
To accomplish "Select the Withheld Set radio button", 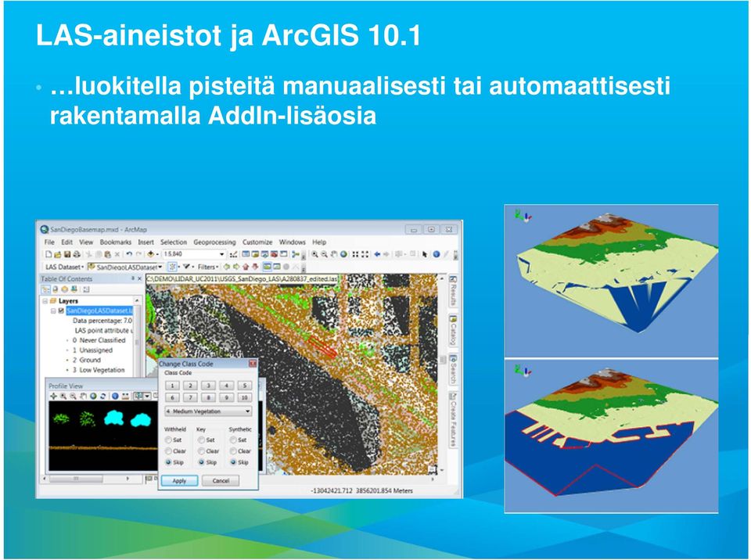I will (x=169, y=440).
